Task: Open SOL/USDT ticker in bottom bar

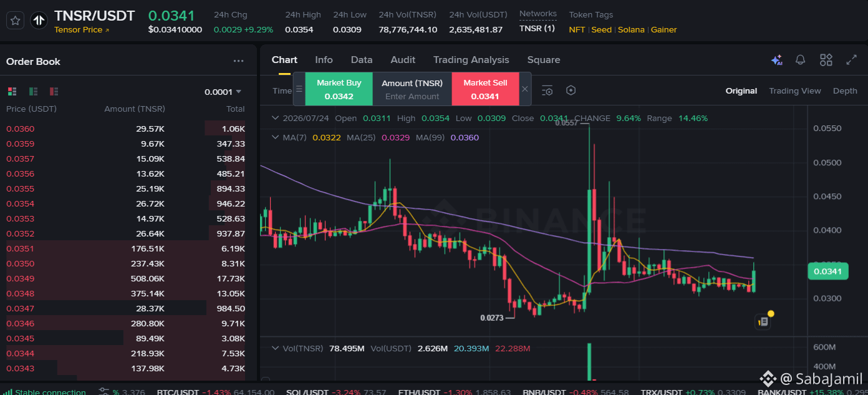Action: pyautogui.click(x=336, y=392)
